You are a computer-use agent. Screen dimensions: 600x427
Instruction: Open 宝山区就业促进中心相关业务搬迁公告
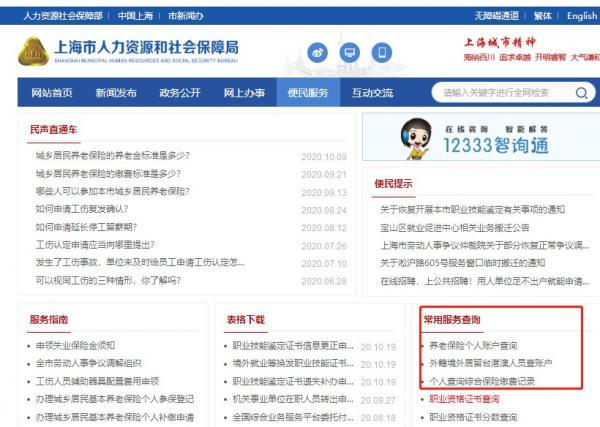(x=455, y=228)
